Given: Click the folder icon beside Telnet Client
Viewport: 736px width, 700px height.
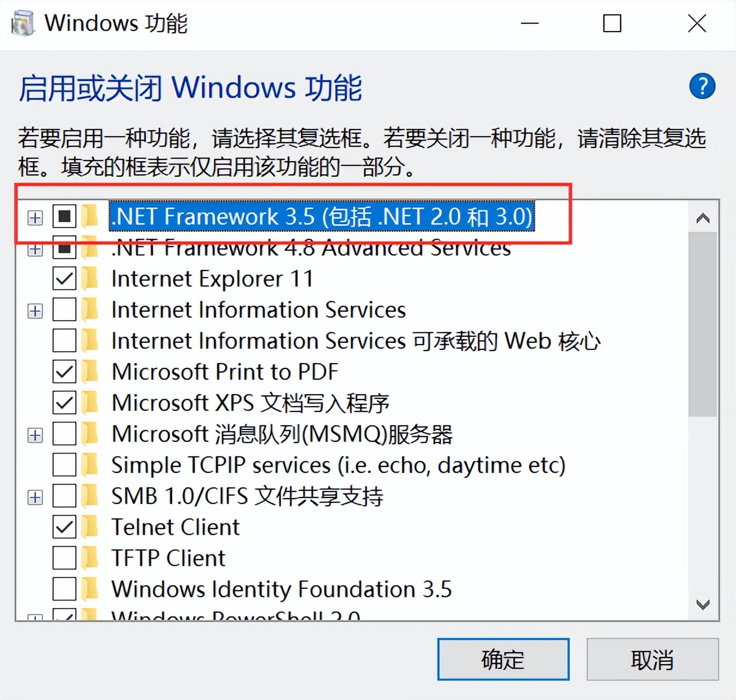Looking at the screenshot, I should [x=91, y=527].
